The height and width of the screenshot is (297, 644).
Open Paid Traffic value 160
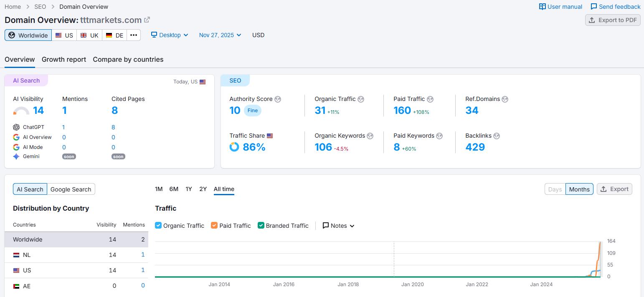pos(402,110)
